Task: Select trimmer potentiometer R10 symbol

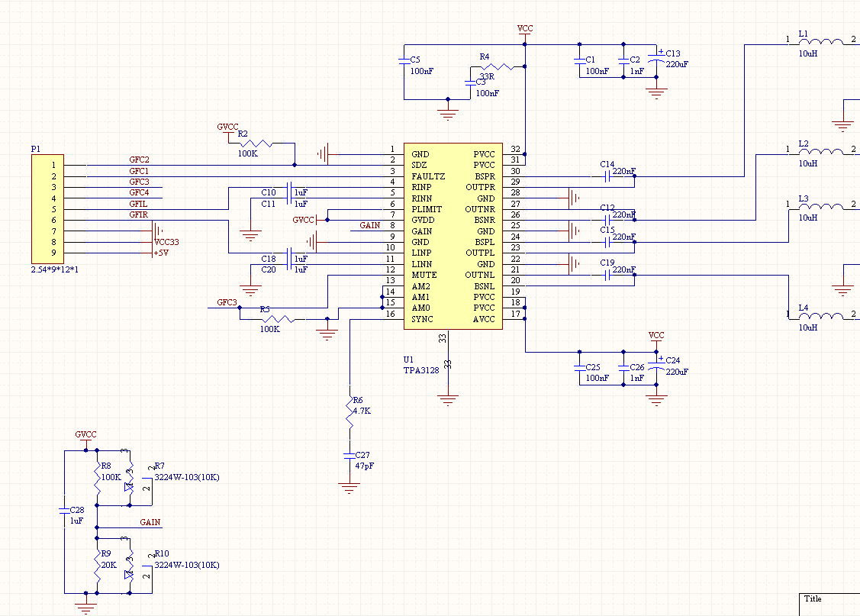Action: tap(130, 565)
